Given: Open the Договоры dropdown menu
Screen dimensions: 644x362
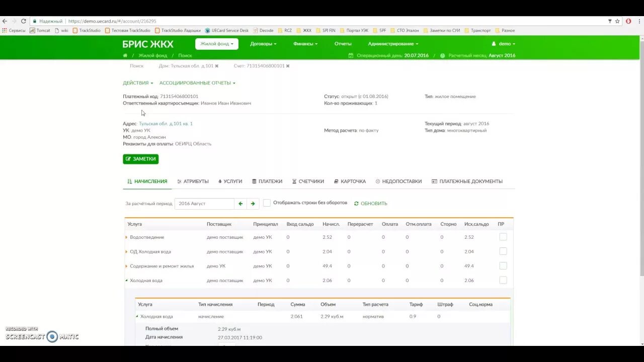Looking at the screenshot, I should click(x=263, y=44).
